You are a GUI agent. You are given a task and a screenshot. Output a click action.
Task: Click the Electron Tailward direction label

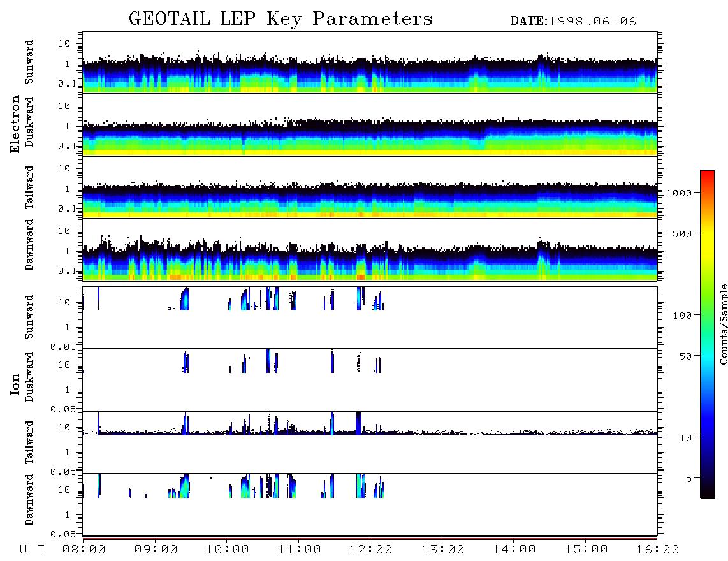tap(29, 187)
